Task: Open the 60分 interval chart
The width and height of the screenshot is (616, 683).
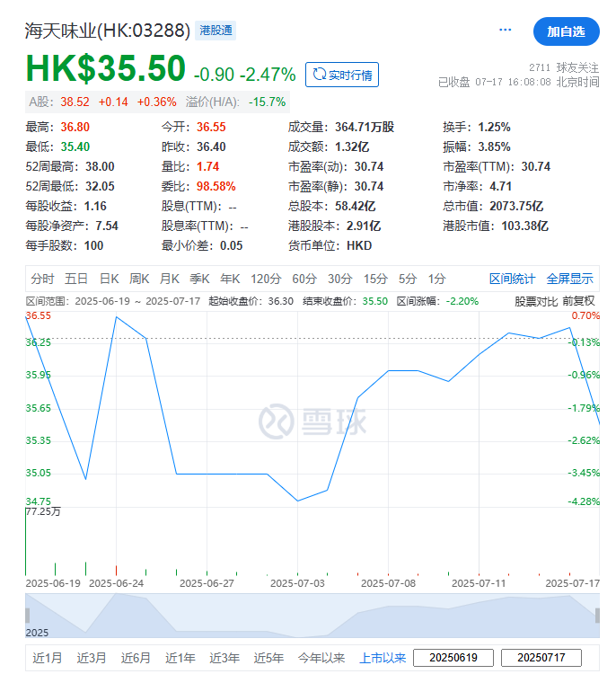Action: [x=304, y=279]
